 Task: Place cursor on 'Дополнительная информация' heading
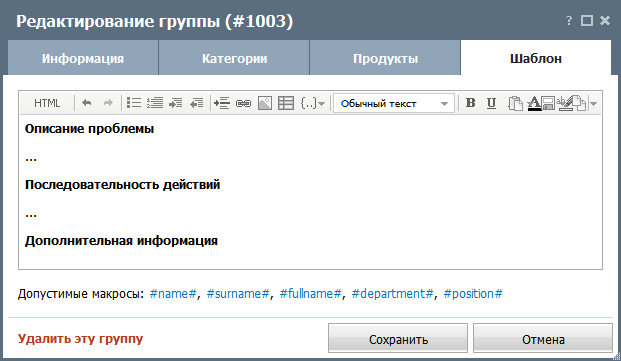pos(121,241)
